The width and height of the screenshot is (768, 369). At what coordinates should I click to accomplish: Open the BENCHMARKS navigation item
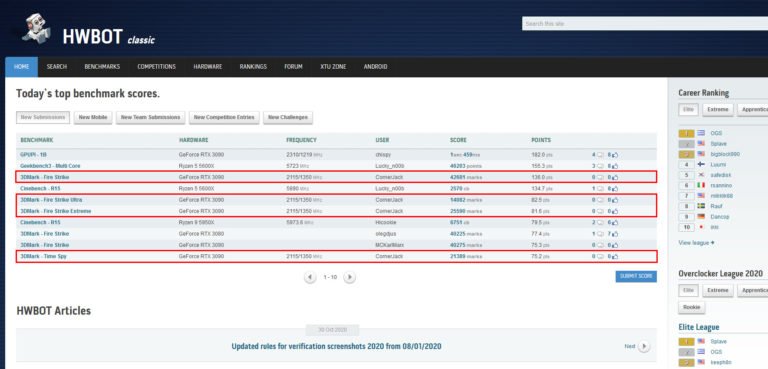click(x=102, y=67)
